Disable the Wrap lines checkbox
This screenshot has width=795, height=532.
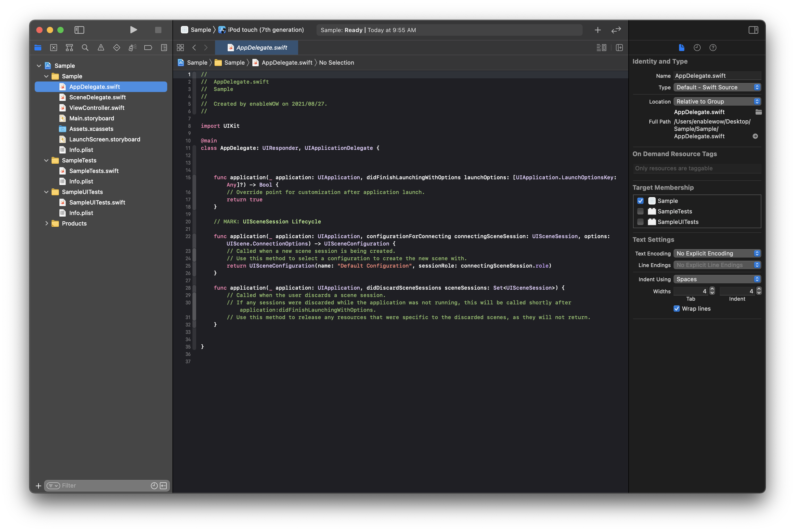coord(677,308)
